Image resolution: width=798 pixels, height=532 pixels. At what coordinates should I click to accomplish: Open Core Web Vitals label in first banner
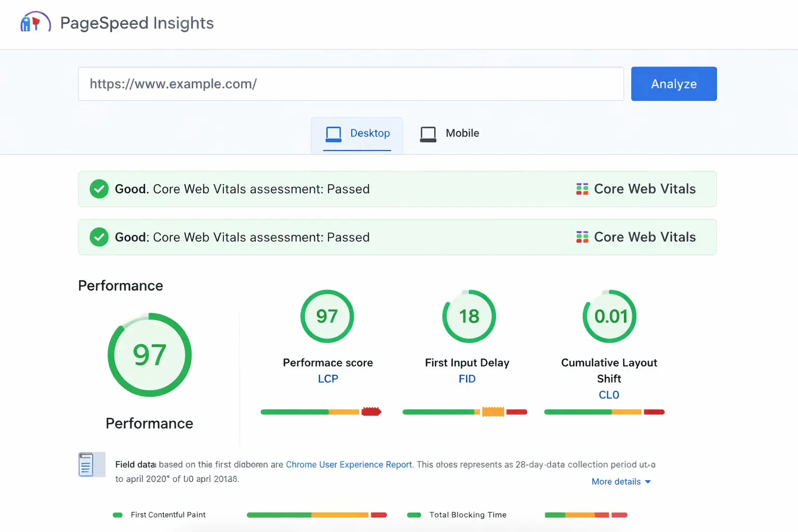[645, 189]
